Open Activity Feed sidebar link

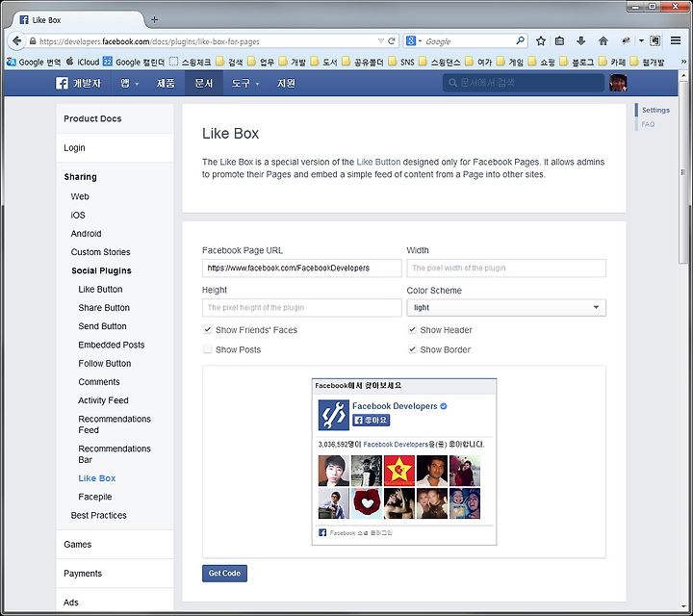[x=103, y=400]
